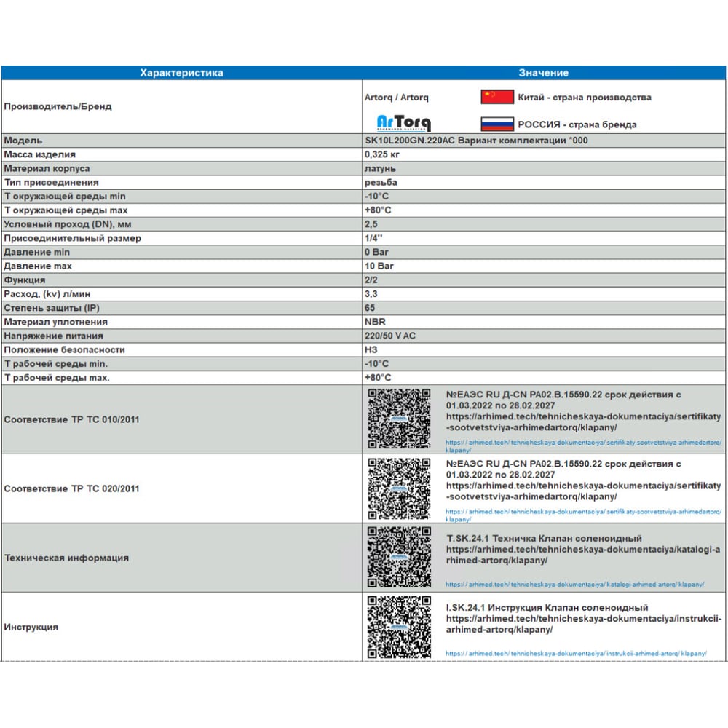Select the Положение безопасности value НЗ

(371, 349)
